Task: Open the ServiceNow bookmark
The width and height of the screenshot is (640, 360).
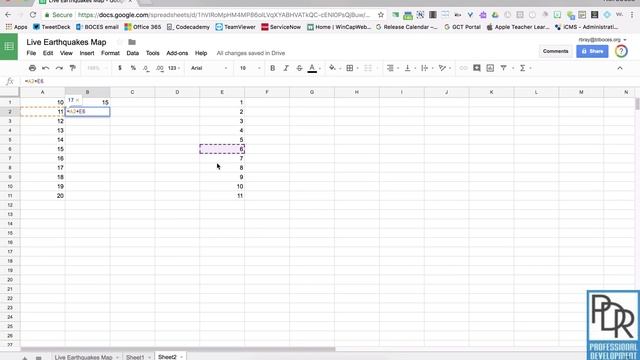Action: click(x=281, y=27)
